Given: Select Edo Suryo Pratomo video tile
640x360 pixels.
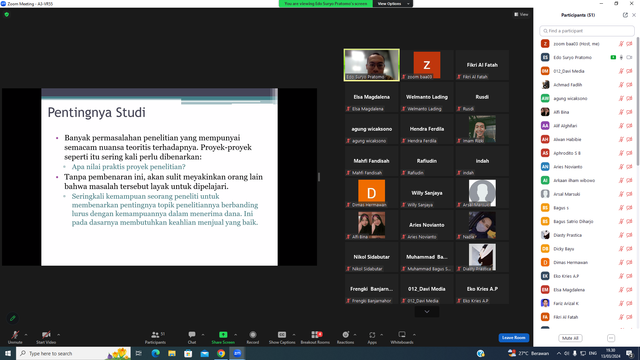Looking at the screenshot, I should point(372,65).
